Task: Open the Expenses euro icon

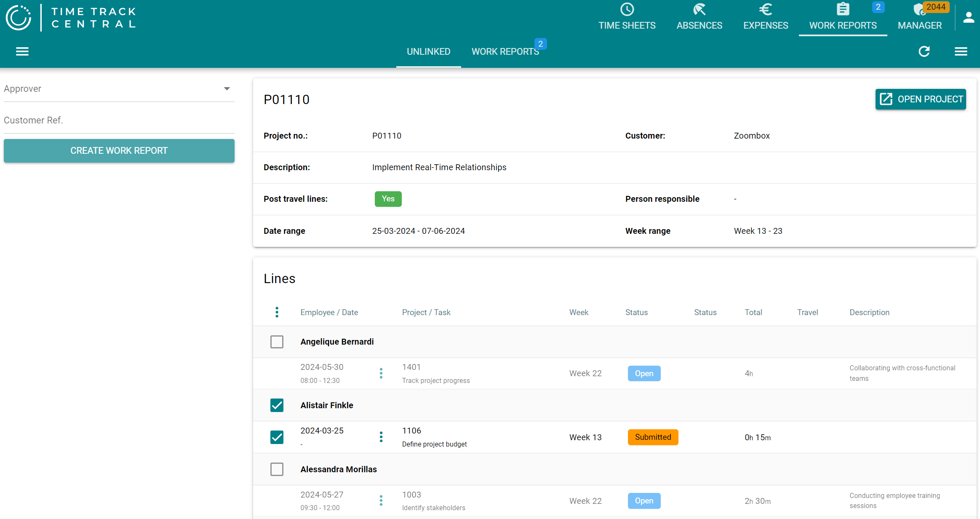Action: (x=766, y=9)
